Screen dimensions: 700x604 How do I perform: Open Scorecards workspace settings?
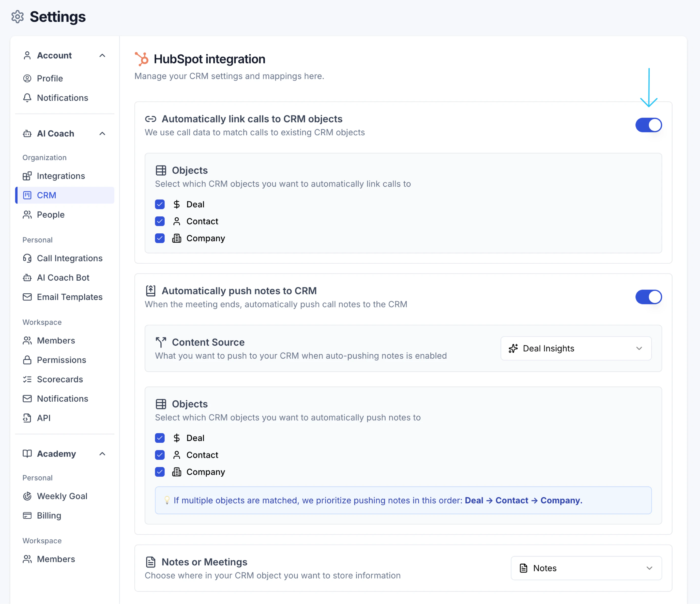point(65,379)
